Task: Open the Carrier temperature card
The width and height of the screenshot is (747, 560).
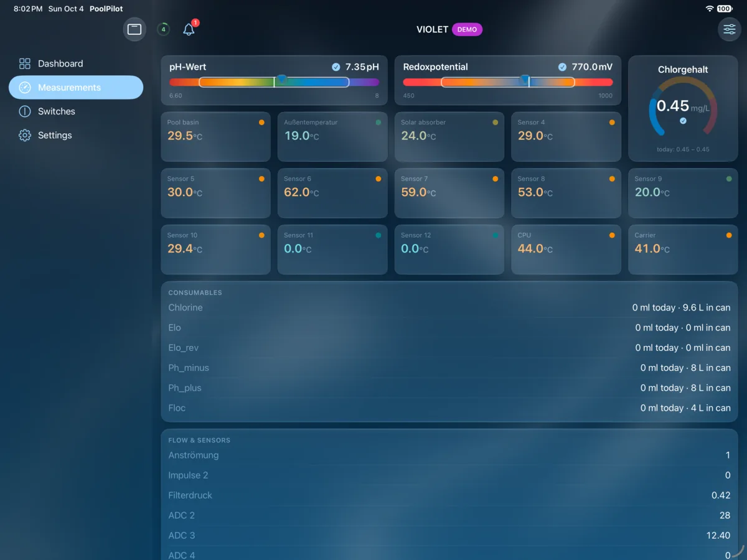Action: (x=683, y=250)
